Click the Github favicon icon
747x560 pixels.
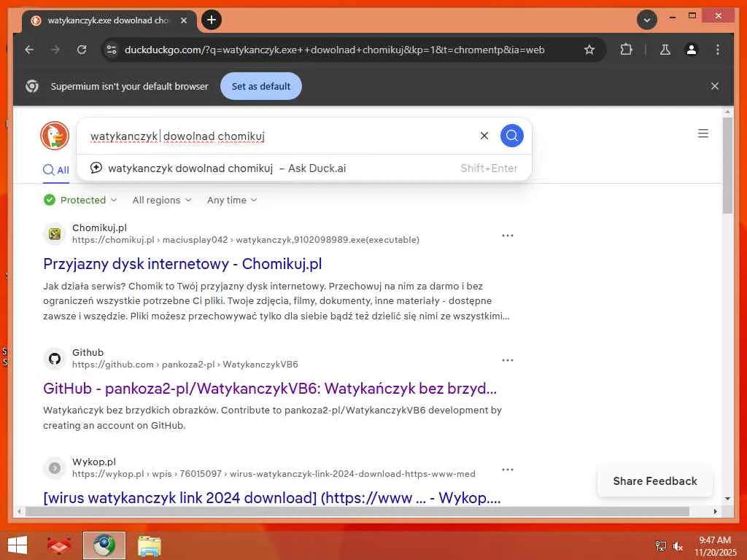[x=55, y=359]
